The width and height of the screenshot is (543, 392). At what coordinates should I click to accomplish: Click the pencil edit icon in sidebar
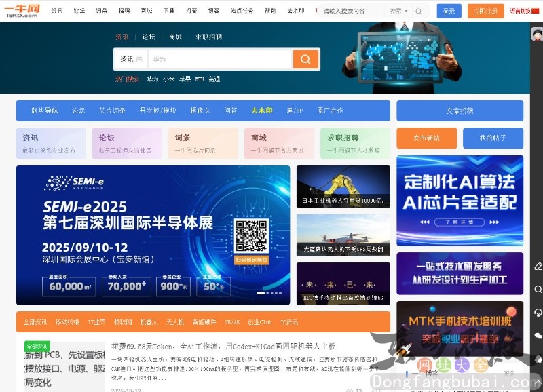pos(538,266)
